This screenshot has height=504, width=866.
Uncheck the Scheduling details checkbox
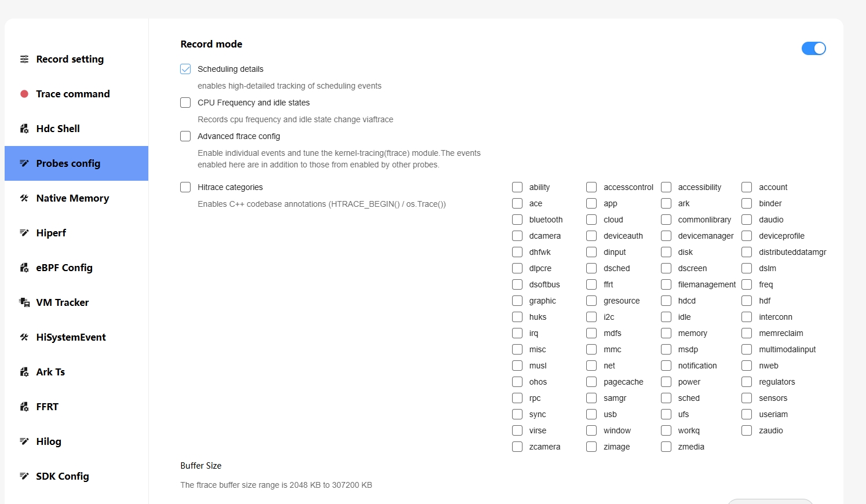[185, 69]
